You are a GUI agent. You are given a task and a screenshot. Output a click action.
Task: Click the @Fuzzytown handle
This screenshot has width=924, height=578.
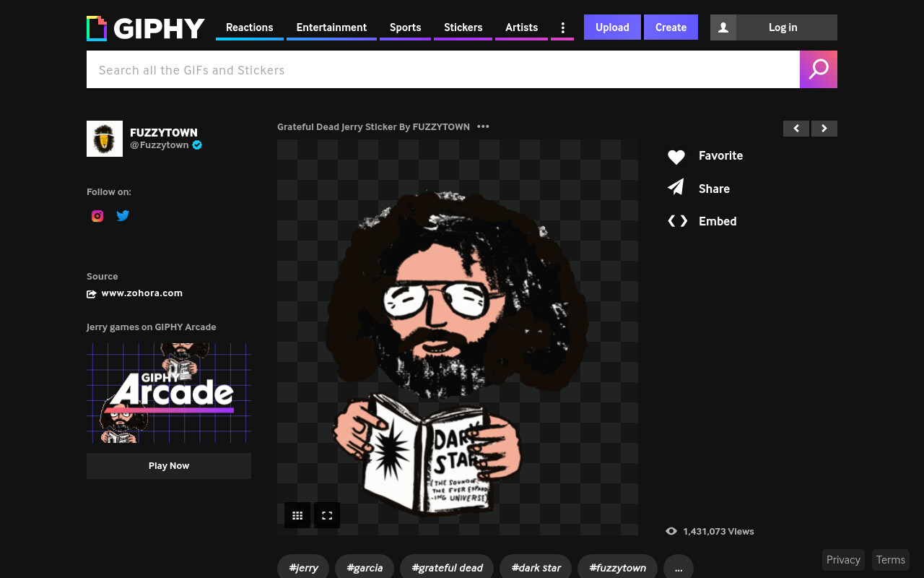(x=160, y=145)
